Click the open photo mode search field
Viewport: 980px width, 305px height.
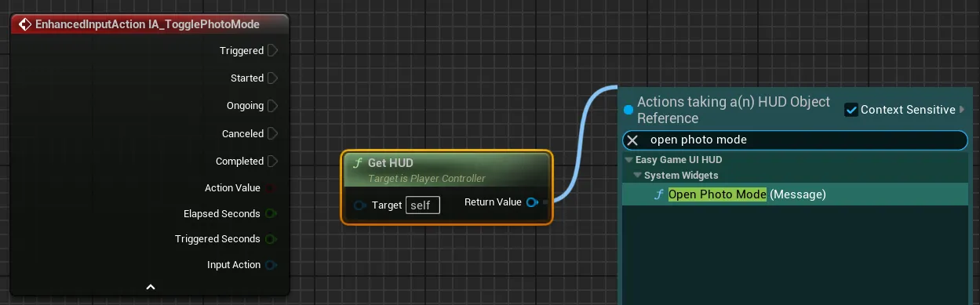click(795, 140)
